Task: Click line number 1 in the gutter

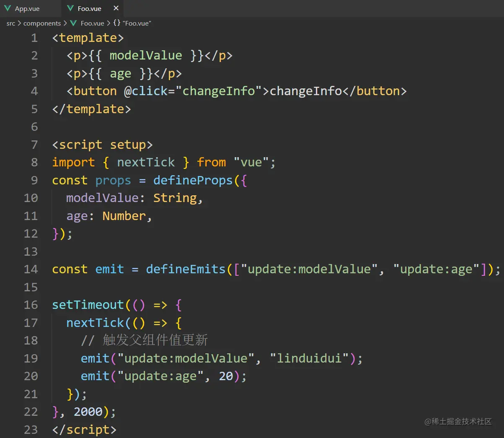Action: 34,38
